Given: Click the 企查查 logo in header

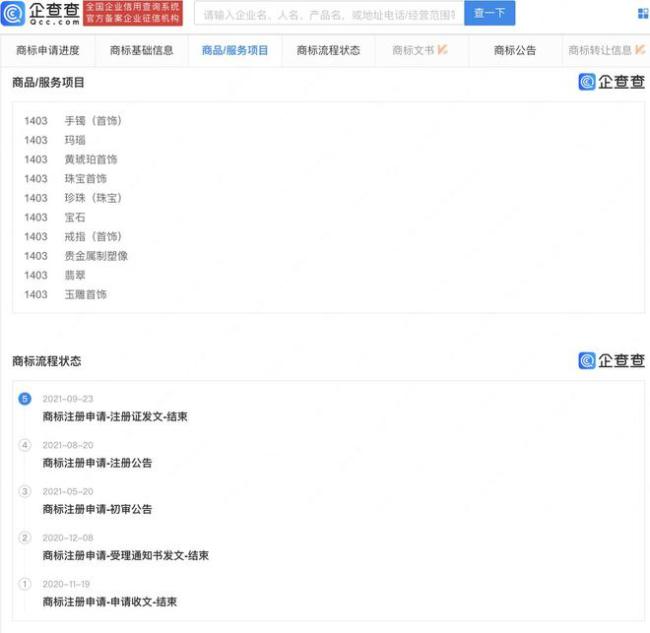Looking at the screenshot, I should click(41, 13).
